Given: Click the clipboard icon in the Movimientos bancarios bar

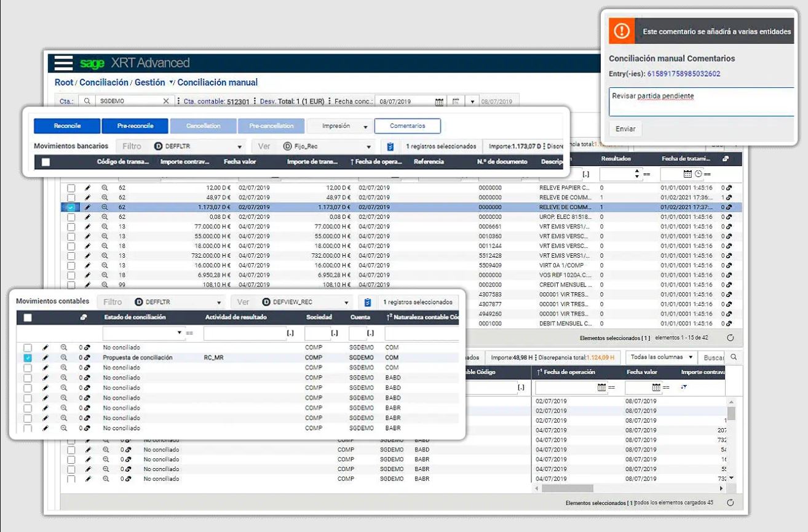Looking at the screenshot, I should (390, 146).
